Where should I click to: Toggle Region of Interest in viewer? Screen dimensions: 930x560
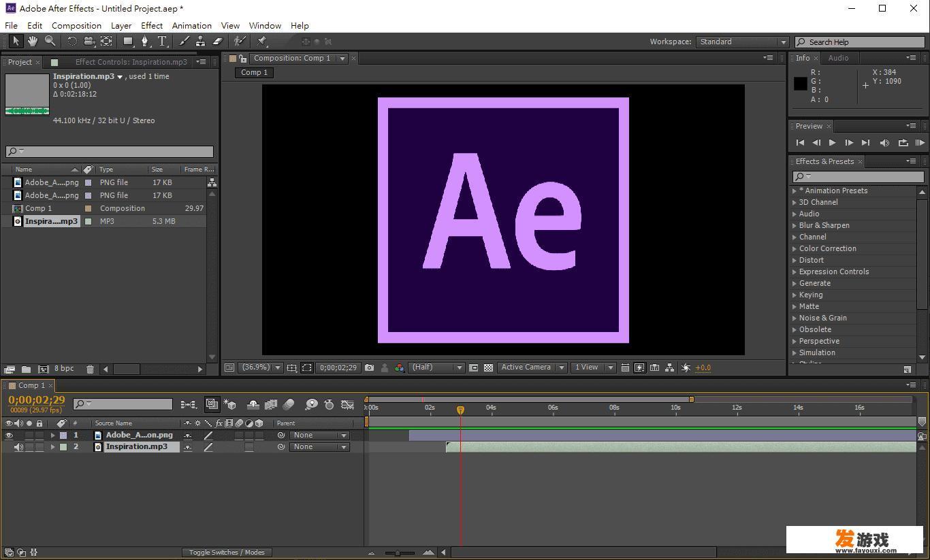click(307, 367)
